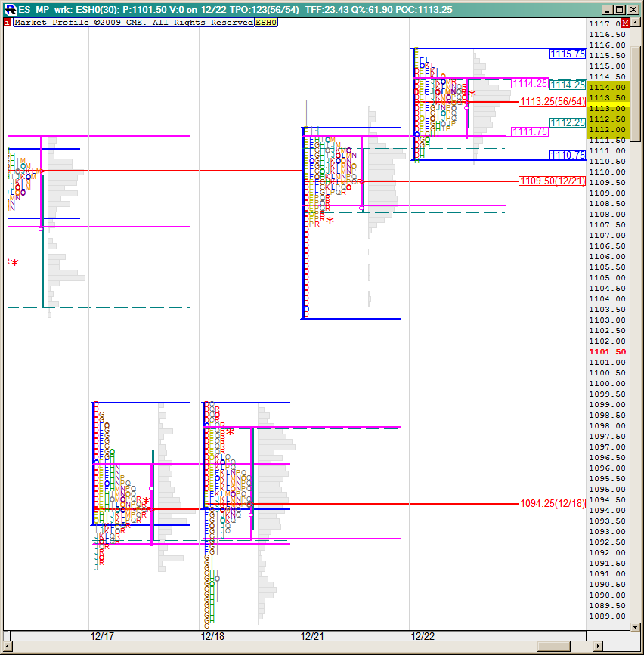The width and height of the screenshot is (644, 655).
Task: Click the 12/18 date on the time axis
Action: 212,636
